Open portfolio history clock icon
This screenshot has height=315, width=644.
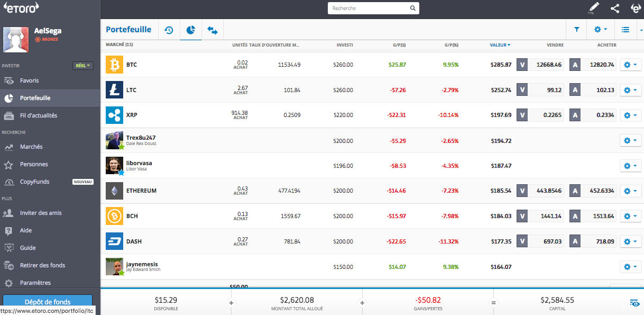point(169,30)
